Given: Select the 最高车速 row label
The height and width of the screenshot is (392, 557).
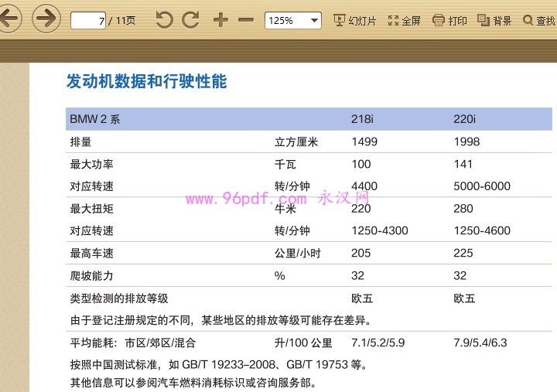Looking at the screenshot, I should [x=91, y=253].
